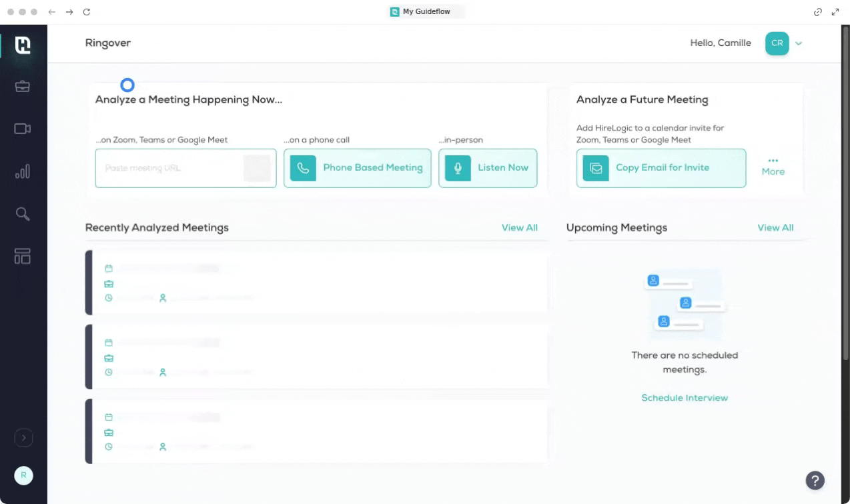850x504 pixels.
Task: View All upcoming meetings
Action: pos(775,228)
